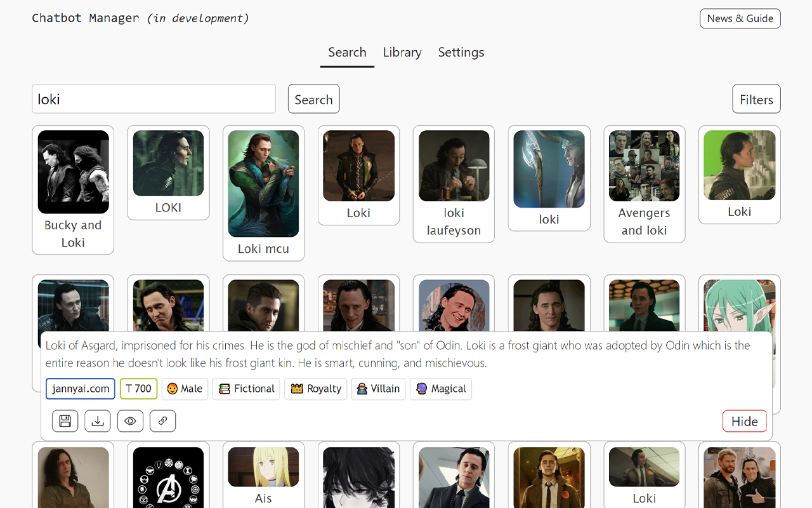Click the Male tag
This screenshot has width=812, height=508.
[185, 389]
